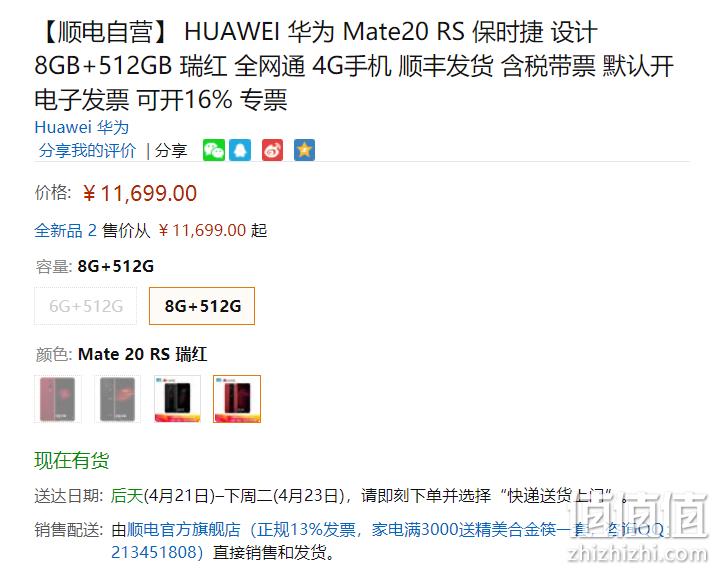Share via the WeChat icon
Image resolution: width=717 pixels, height=571 pixels.
pos(214,150)
